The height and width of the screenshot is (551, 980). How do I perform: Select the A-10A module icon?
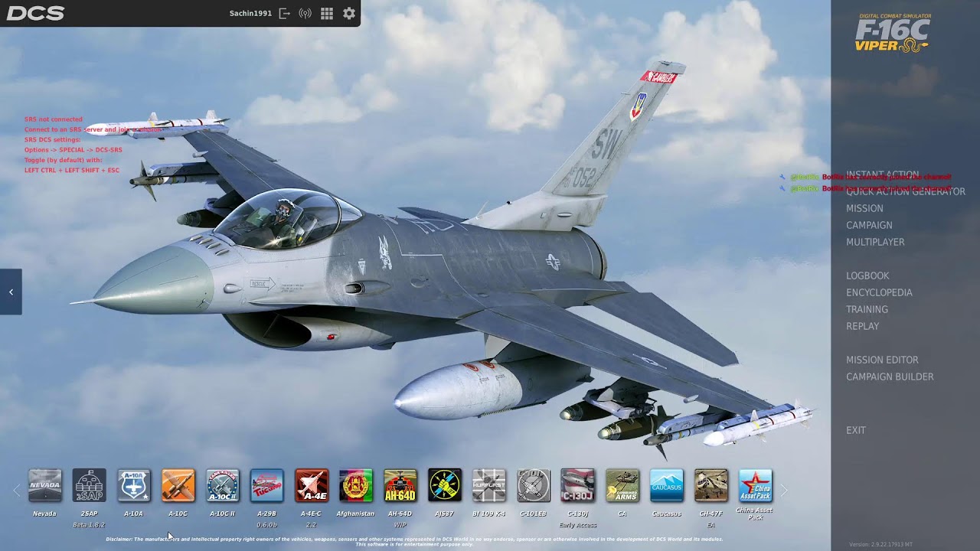pos(134,486)
